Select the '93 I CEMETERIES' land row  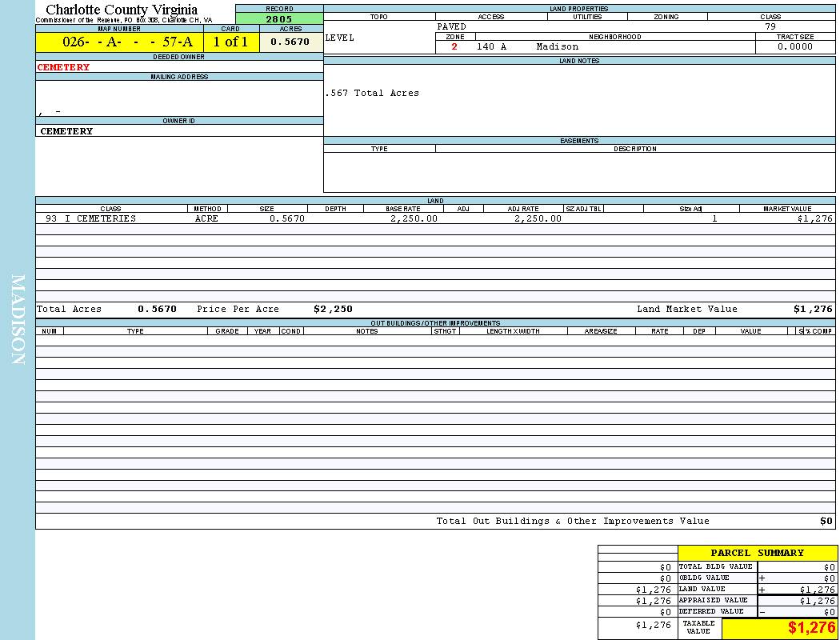(90, 218)
